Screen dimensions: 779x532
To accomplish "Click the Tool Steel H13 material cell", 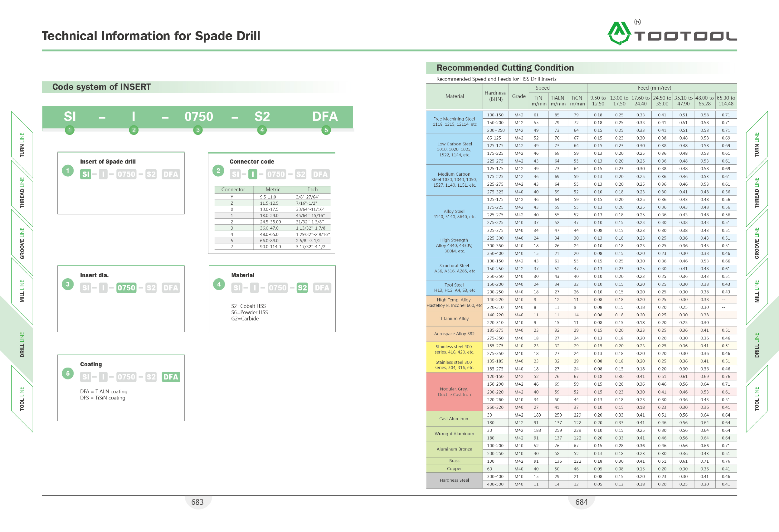I will pos(454,288).
